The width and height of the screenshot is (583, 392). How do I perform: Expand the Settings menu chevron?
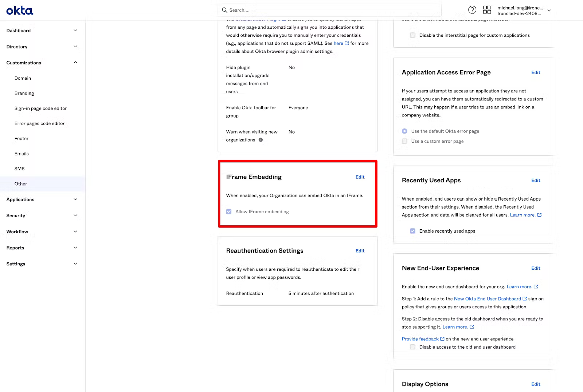[x=75, y=264]
